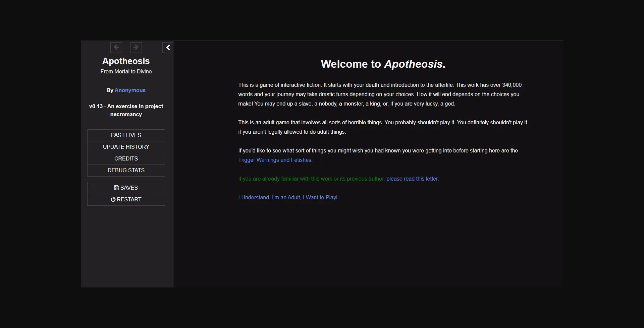Collapse the sidebar with the chevron arrow

168,47
